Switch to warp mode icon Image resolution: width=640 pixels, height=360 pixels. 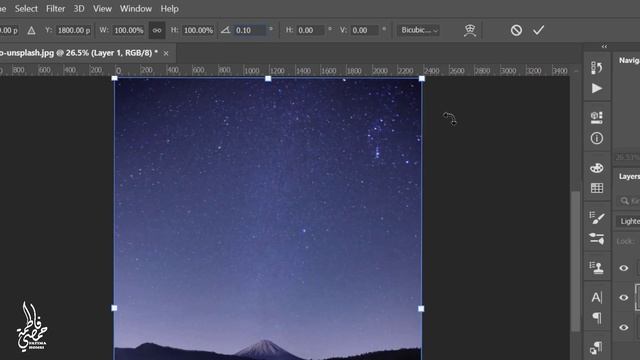point(470,30)
